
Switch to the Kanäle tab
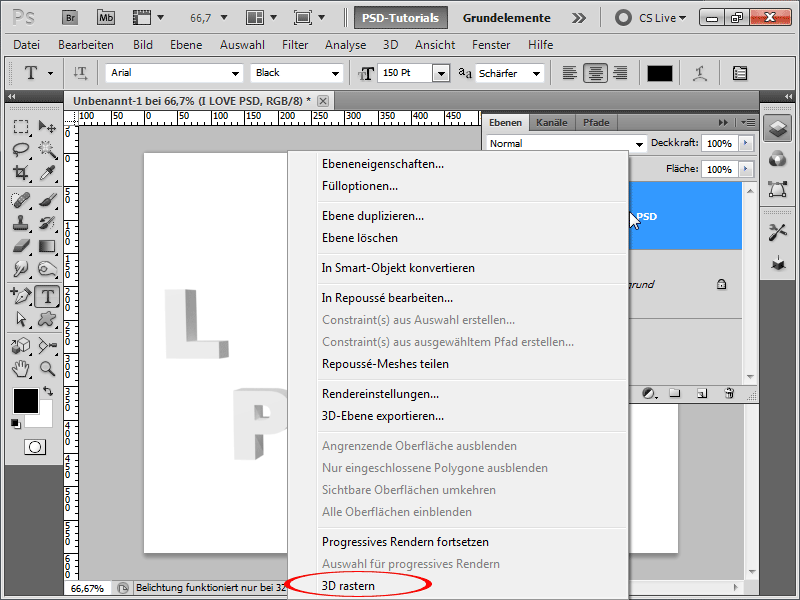coord(552,122)
